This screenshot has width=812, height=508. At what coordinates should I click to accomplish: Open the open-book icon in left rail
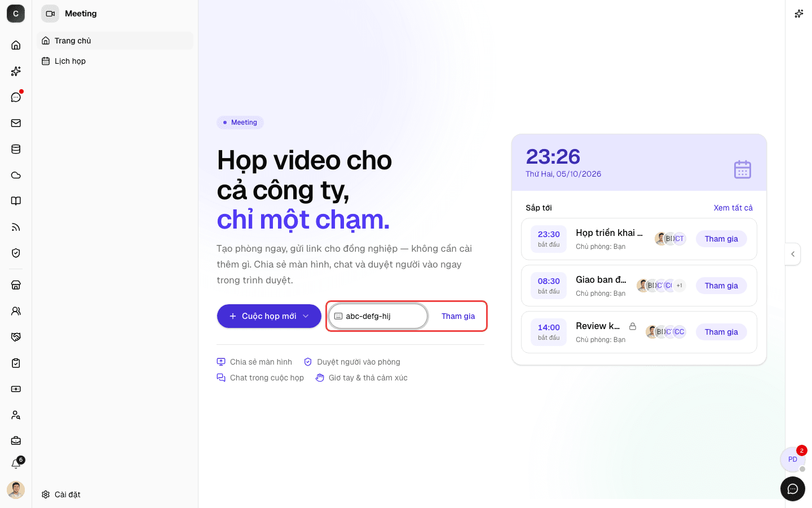pos(16,201)
